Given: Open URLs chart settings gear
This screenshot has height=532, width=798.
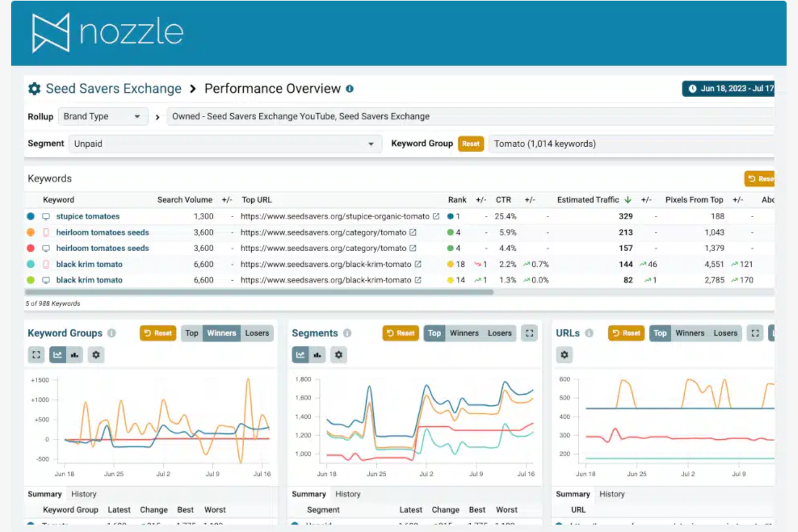Looking at the screenshot, I should (564, 355).
